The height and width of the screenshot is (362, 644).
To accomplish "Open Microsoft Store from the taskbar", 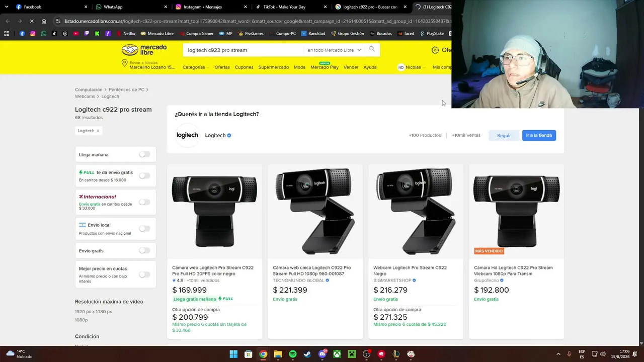I will tap(248, 354).
